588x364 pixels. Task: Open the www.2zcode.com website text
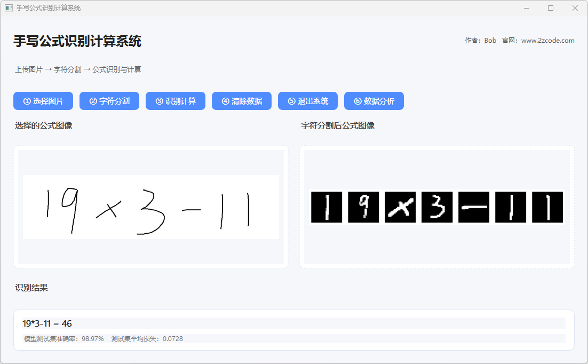(x=547, y=41)
